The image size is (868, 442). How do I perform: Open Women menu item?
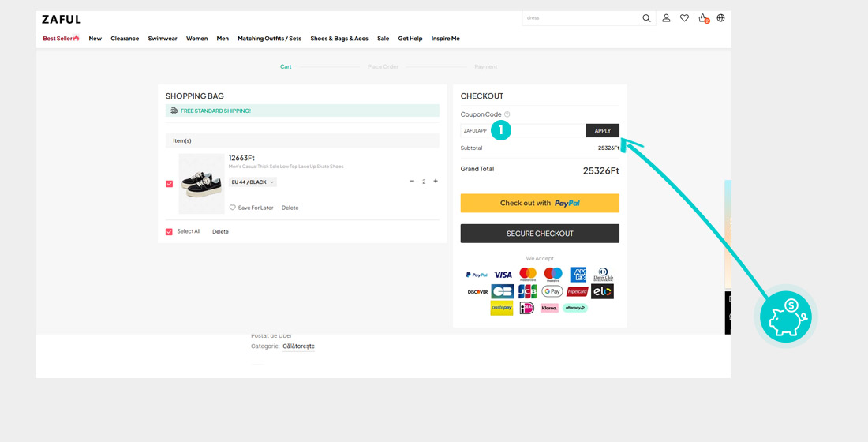coord(196,38)
